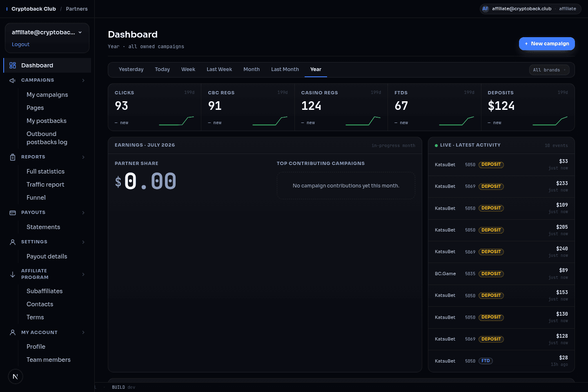Create a New campaign
588x392 pixels.
(547, 44)
